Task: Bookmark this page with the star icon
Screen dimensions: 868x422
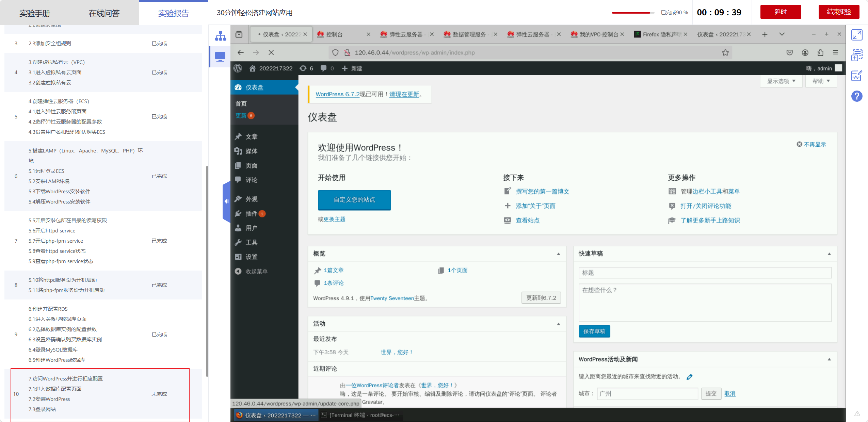Action: pyautogui.click(x=725, y=52)
